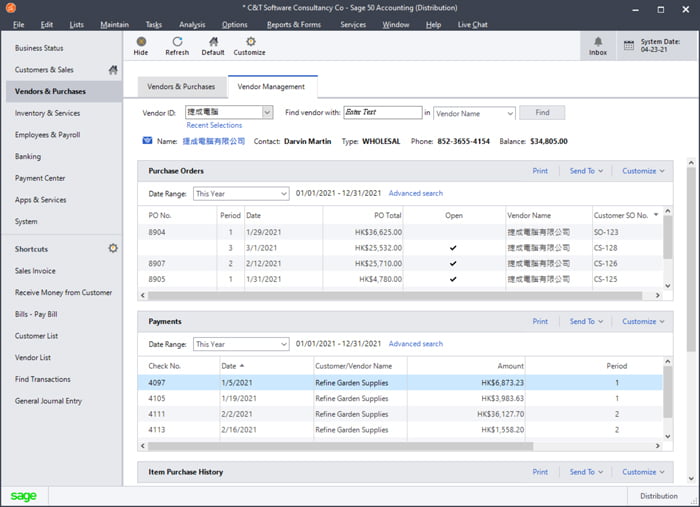Click the System Date calendar icon
This screenshot has height=507, width=700.
point(629,45)
